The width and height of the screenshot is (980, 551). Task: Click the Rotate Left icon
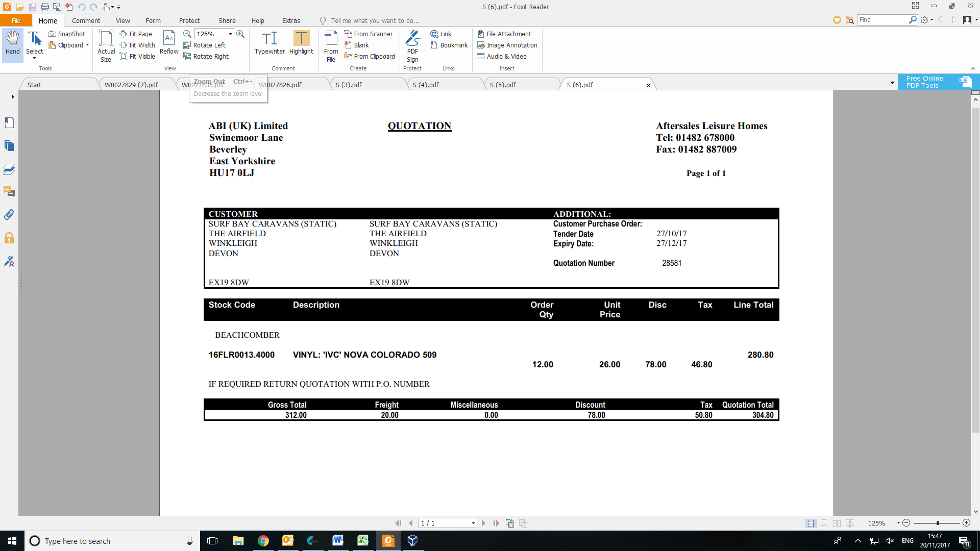(187, 45)
